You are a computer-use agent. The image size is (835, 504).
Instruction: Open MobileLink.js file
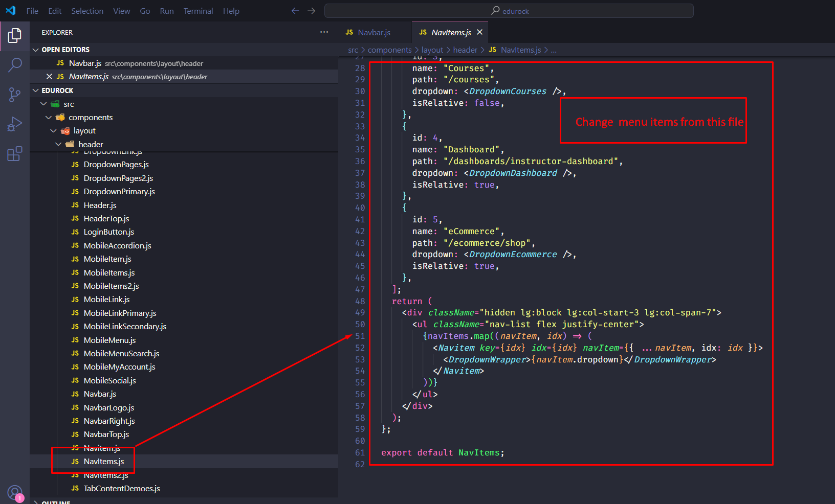coord(184,300)
